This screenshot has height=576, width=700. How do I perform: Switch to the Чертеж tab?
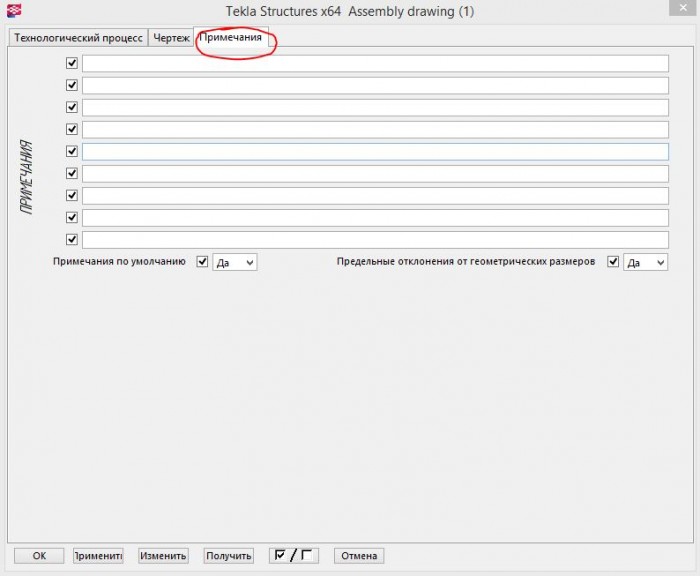coord(171,38)
